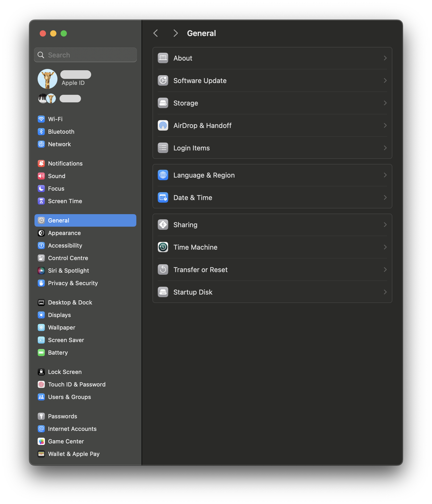Expand the About row chevron
Viewport: 432px width, 504px height.
click(385, 58)
